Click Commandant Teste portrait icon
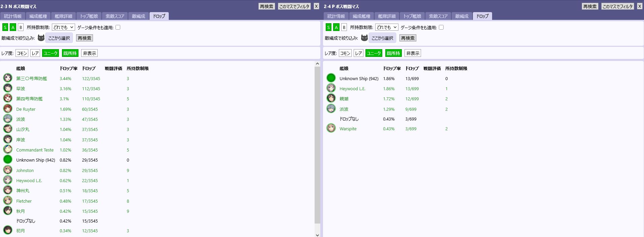Viewport: 644px width, 237px height. pyautogui.click(x=8, y=149)
